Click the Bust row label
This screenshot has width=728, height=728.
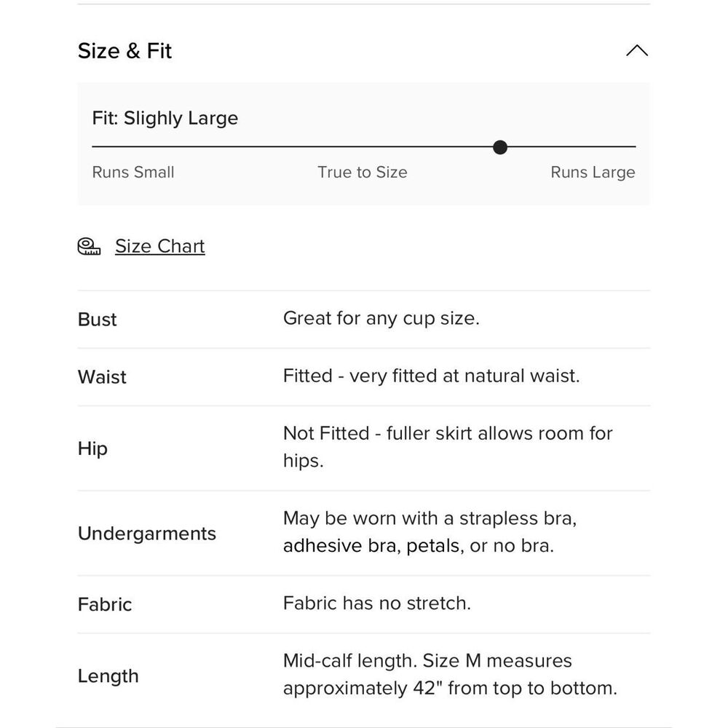click(x=97, y=320)
